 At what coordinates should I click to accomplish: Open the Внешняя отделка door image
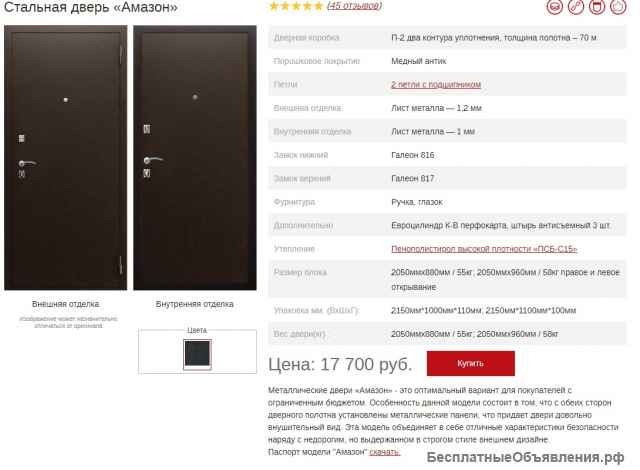point(66,158)
